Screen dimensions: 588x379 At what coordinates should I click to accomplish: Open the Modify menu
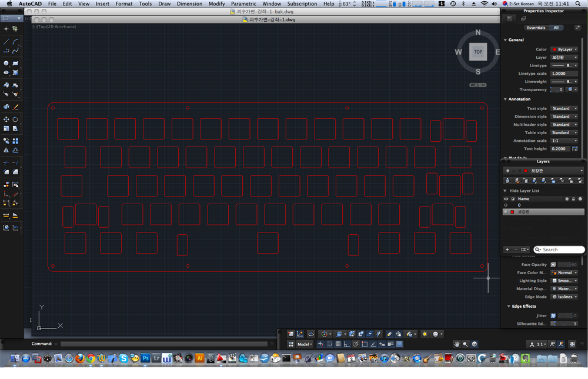[216, 4]
